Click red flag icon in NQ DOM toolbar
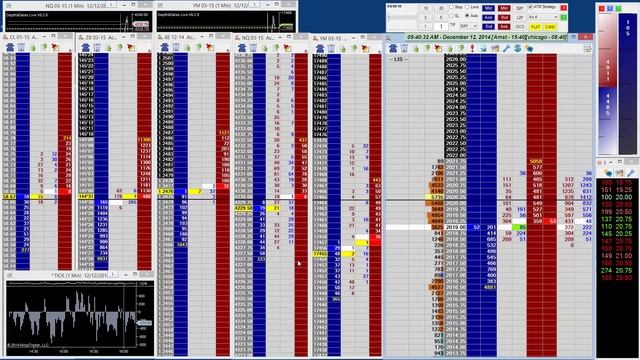Screen dimensions: 640x360 pos(287,49)
